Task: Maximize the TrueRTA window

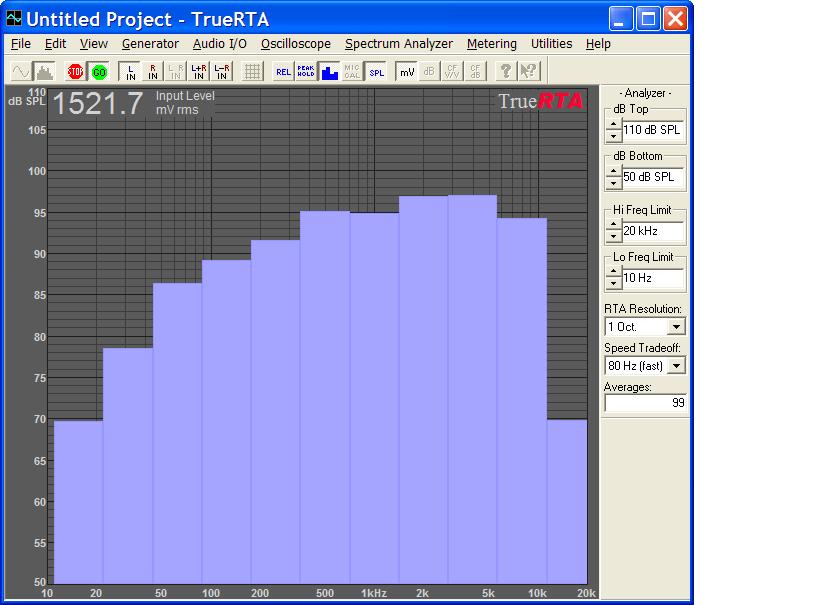Action: pyautogui.click(x=648, y=19)
